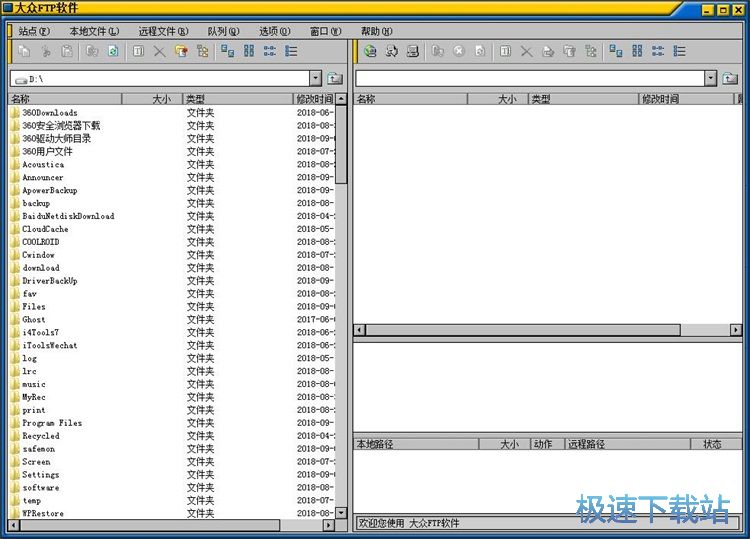Click the Paste clipboard icon in the local toolbar

tap(67, 51)
